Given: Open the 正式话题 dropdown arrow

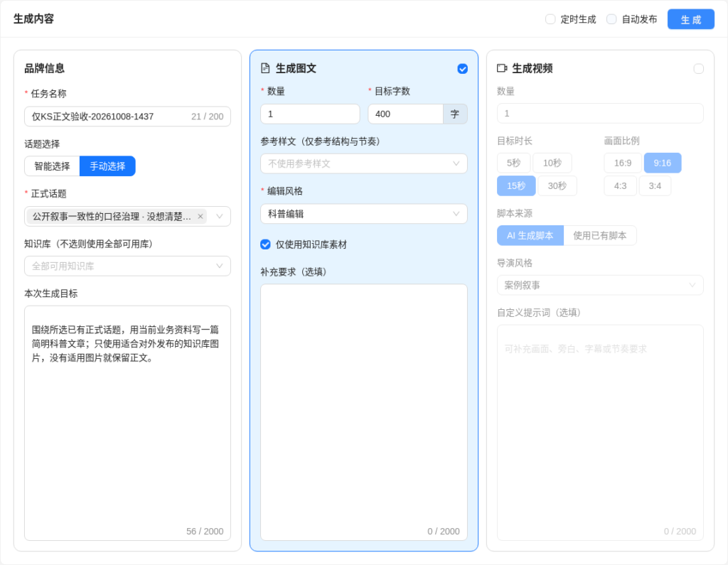Looking at the screenshot, I should pyautogui.click(x=220, y=216).
